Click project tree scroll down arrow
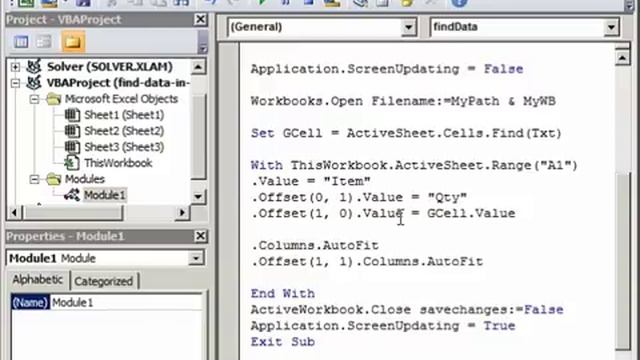The image size is (640, 360). pos(198,197)
